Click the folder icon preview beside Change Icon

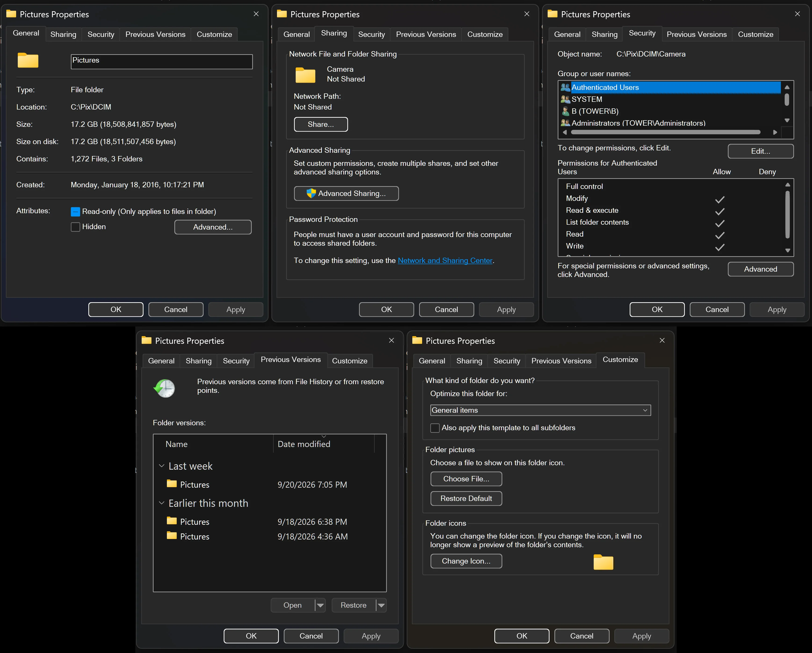pyautogui.click(x=603, y=562)
